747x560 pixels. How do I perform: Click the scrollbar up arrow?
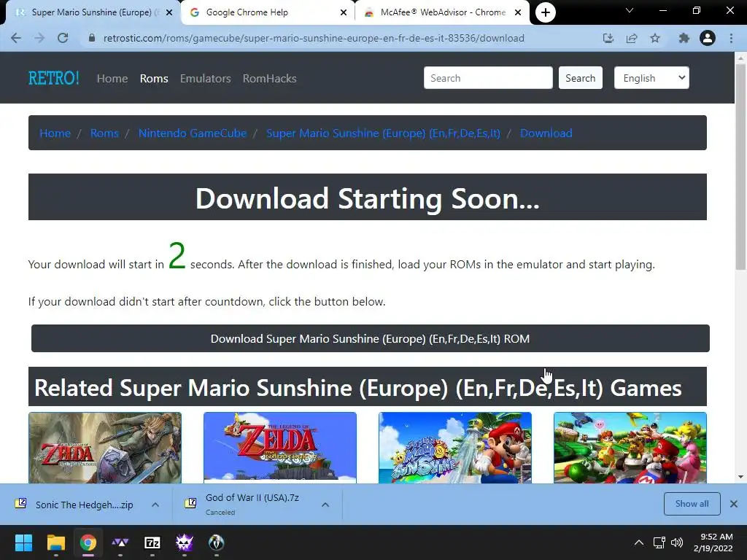740,58
